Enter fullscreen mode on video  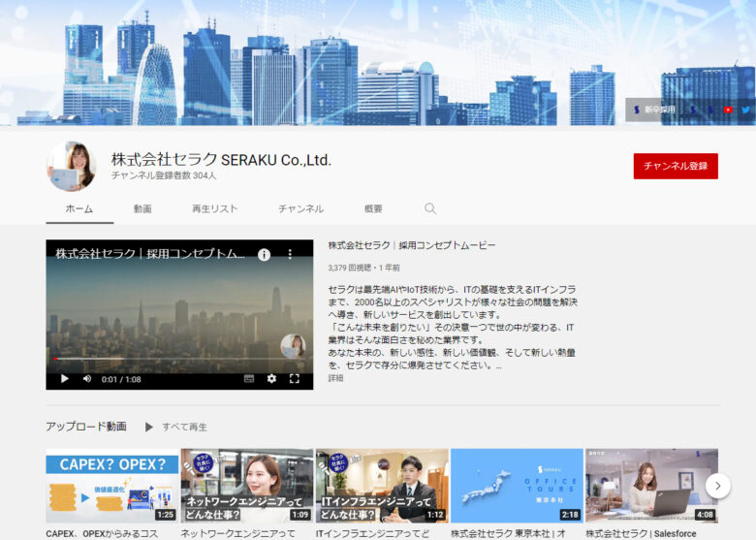[x=295, y=379]
